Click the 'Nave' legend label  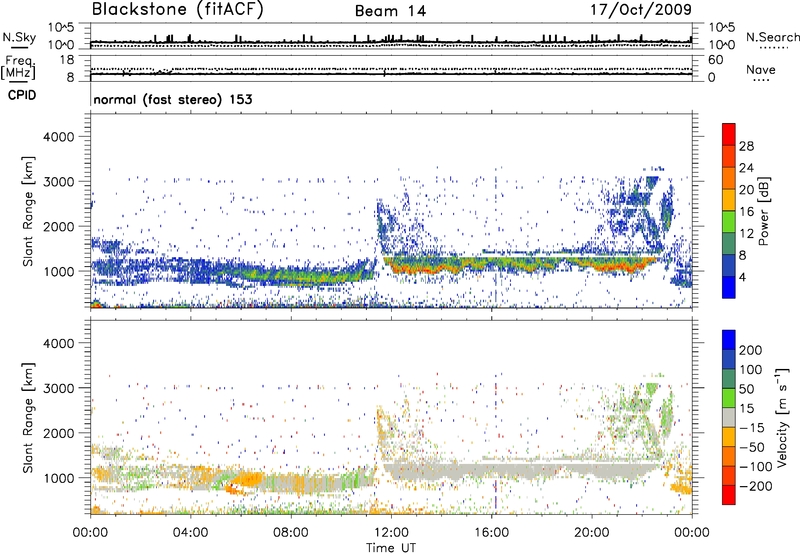point(760,69)
